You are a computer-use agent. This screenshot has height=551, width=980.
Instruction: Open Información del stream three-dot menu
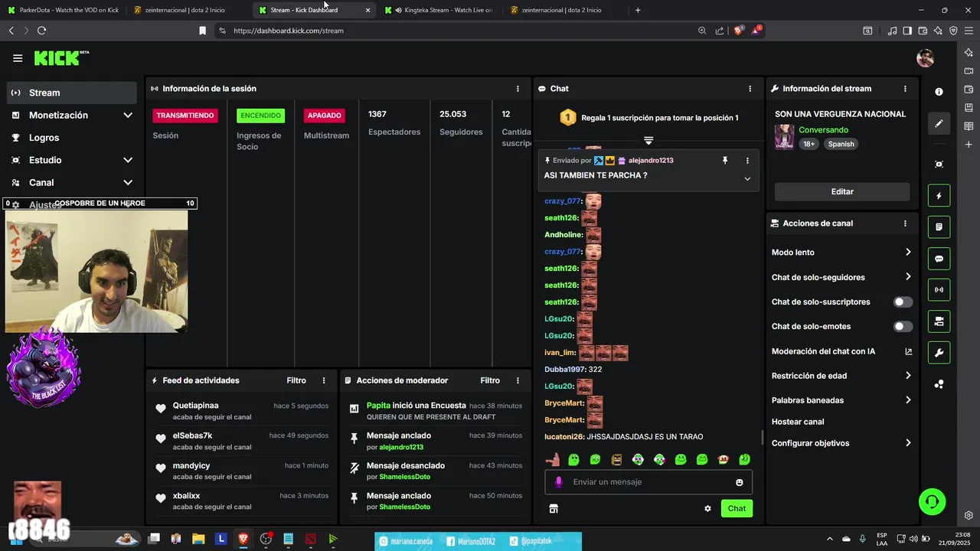click(905, 89)
